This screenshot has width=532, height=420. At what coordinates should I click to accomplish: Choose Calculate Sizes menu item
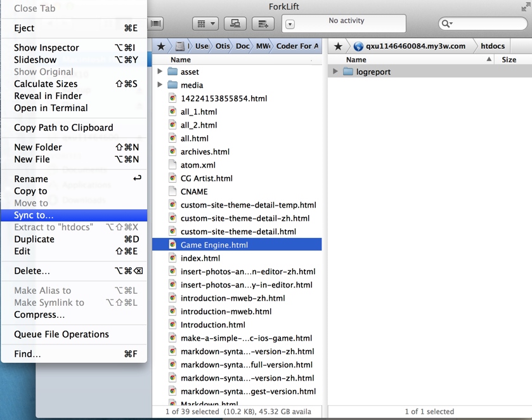coord(74,84)
